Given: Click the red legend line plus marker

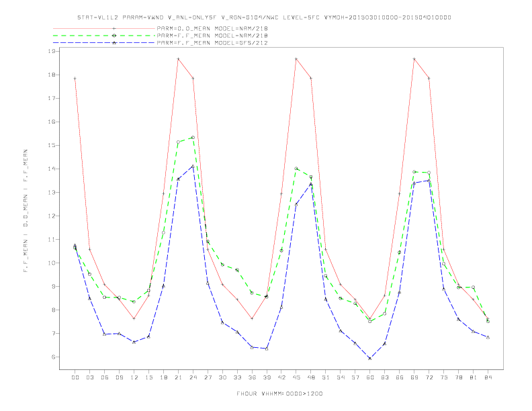Looking at the screenshot, I should click(114, 28).
